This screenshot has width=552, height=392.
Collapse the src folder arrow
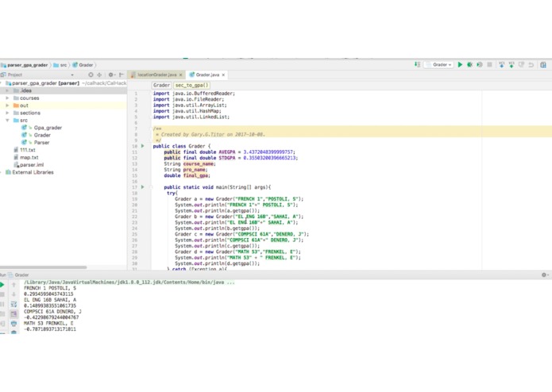pyautogui.click(x=7, y=121)
